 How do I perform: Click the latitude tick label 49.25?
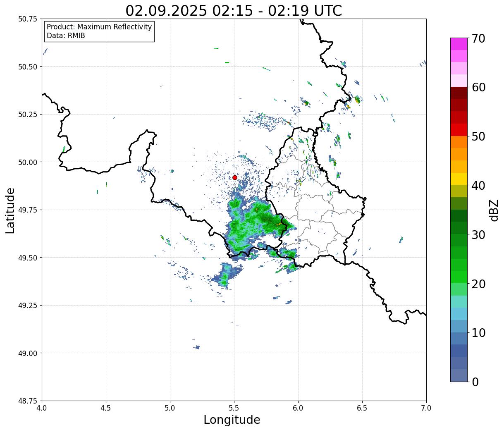click(28, 306)
